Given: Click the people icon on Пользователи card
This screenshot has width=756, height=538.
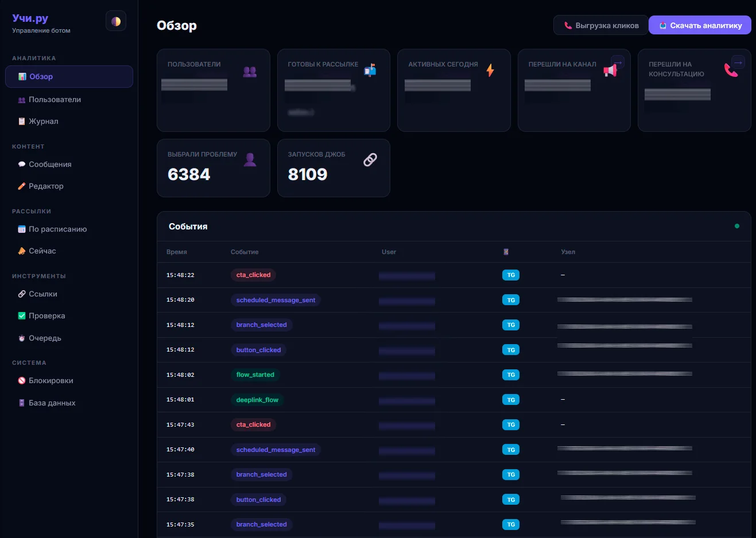Looking at the screenshot, I should click(250, 72).
